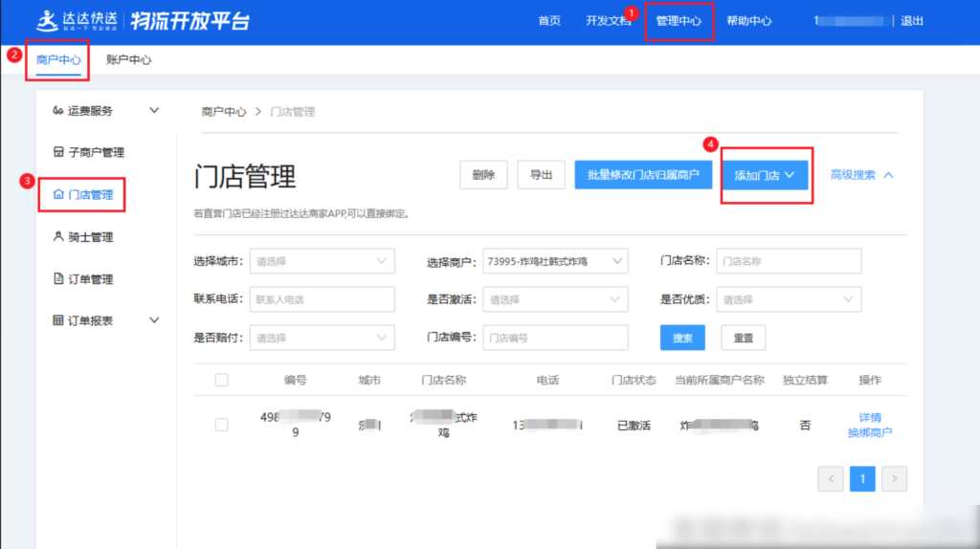
Task: Switch to the 账户中心 tab
Action: click(x=128, y=60)
